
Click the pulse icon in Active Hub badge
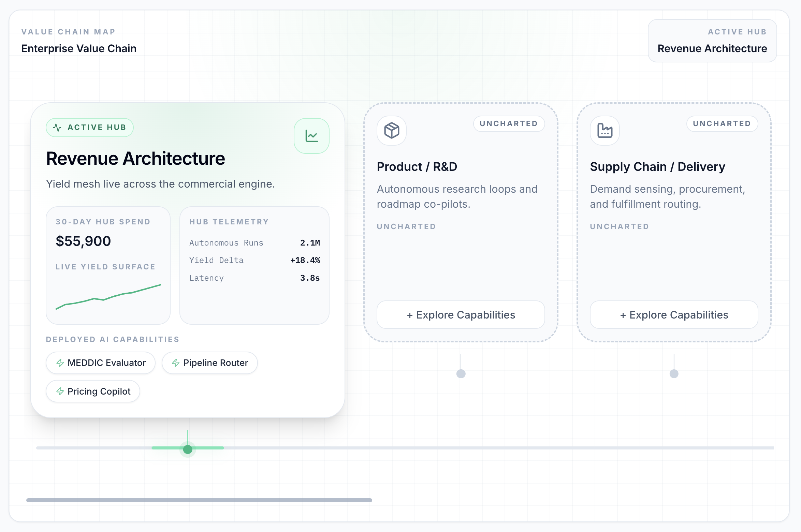point(57,128)
